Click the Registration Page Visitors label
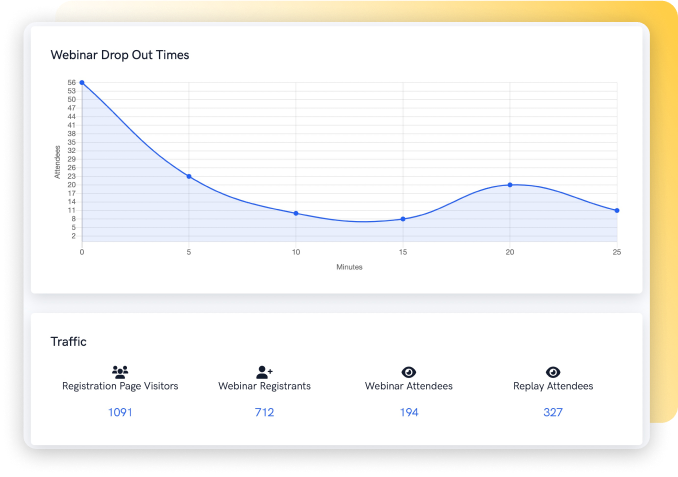Screen dimensions: 678x477 click(x=120, y=387)
